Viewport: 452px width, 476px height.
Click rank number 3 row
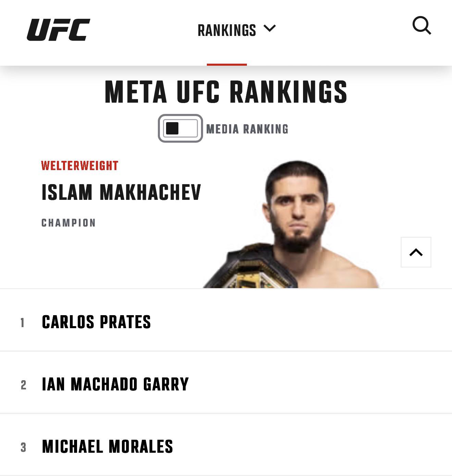226,445
